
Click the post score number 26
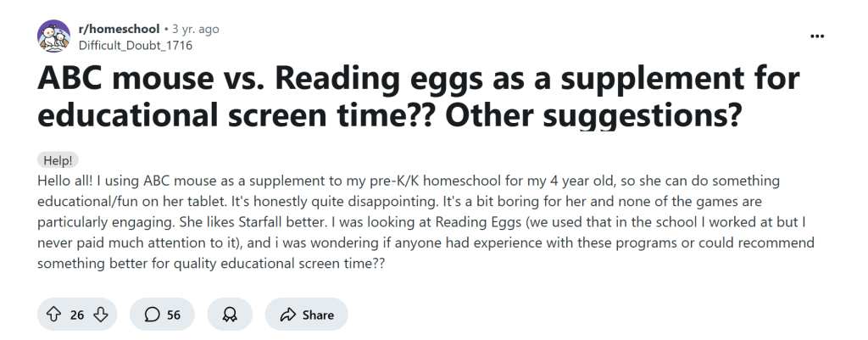click(77, 315)
